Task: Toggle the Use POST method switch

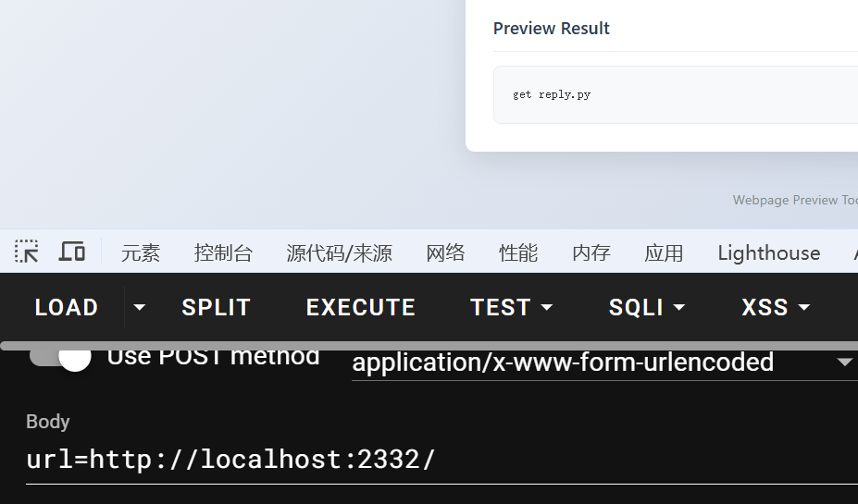Action: click(x=61, y=356)
